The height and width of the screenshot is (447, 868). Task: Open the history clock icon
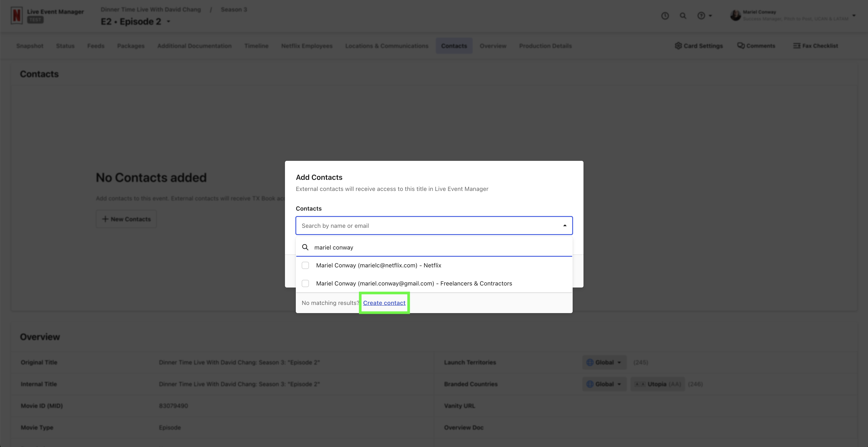(665, 16)
